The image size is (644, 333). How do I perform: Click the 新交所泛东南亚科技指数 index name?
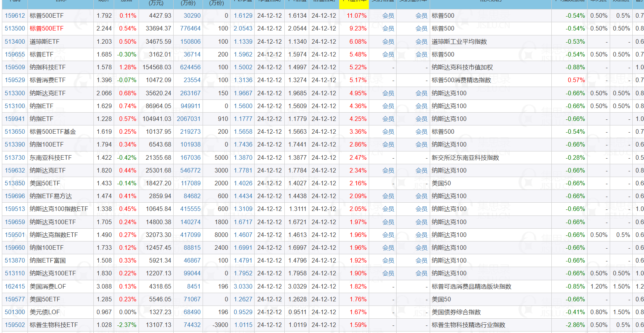(465, 157)
